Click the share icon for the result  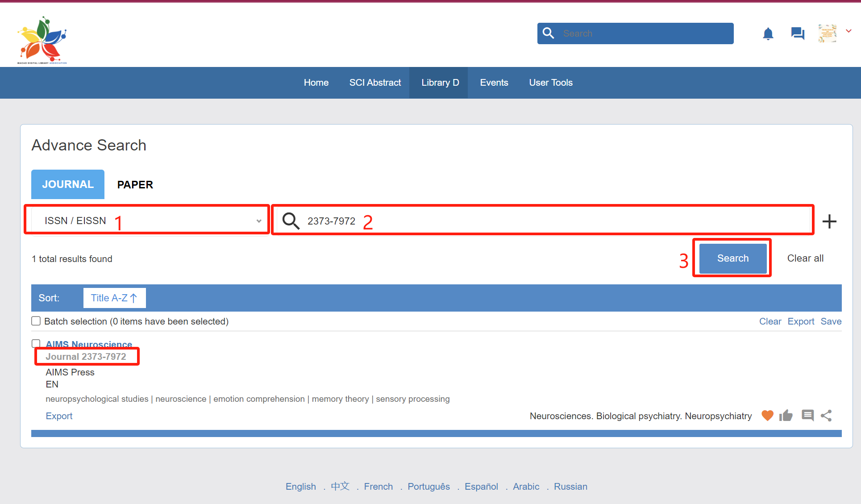[x=826, y=416]
